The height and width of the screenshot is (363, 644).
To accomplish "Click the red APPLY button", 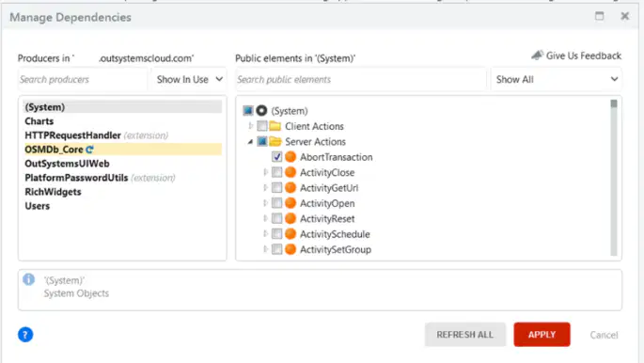I will click(x=542, y=334).
